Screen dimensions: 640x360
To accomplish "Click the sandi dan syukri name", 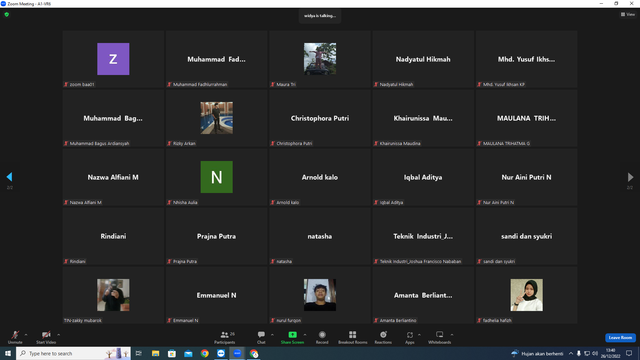I will (527, 236).
